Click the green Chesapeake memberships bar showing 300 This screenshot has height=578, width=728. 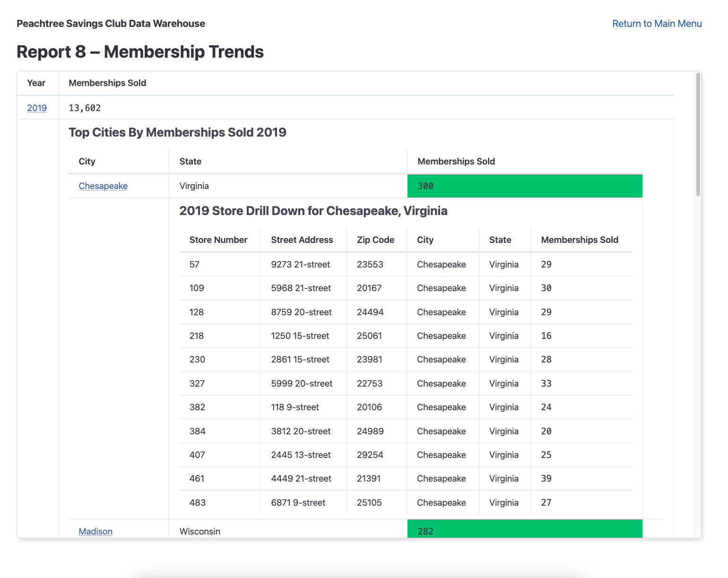click(525, 186)
